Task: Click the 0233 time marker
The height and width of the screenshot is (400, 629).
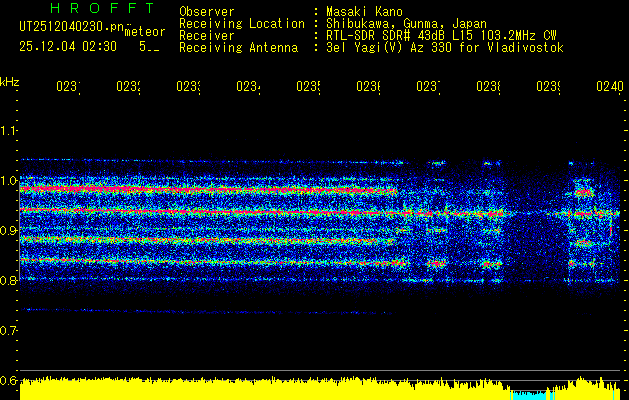Action: click(189, 87)
